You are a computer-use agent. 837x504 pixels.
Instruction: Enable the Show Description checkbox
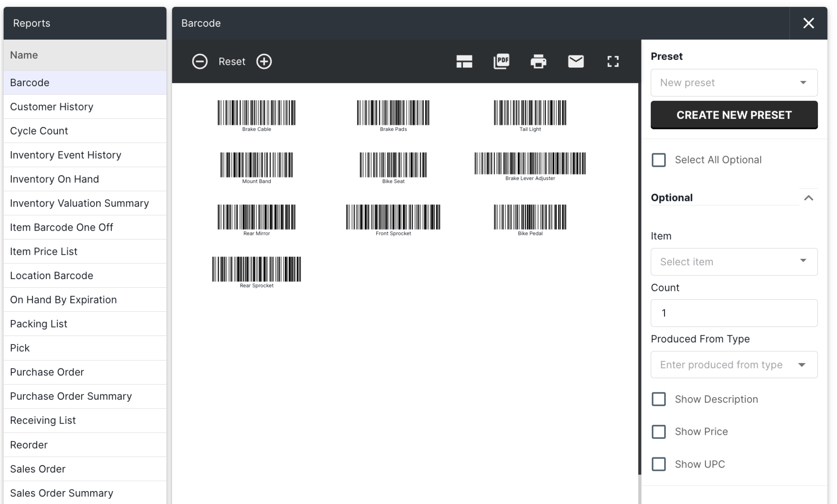659,399
